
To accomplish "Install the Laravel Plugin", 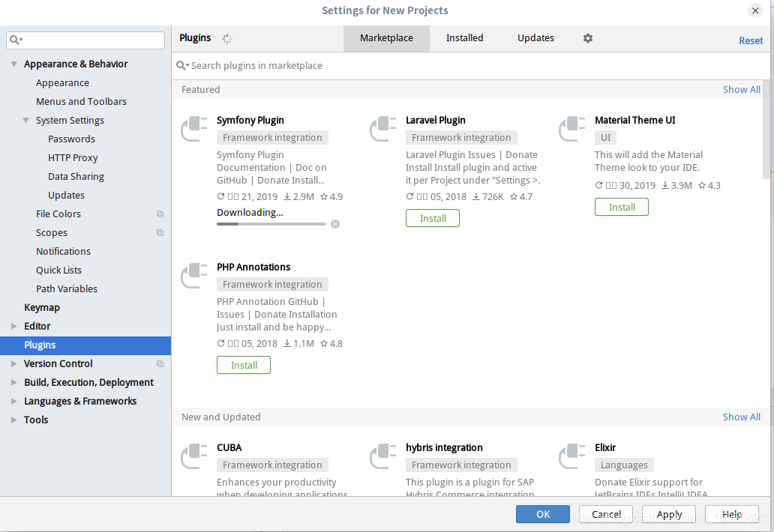I will (x=433, y=219).
